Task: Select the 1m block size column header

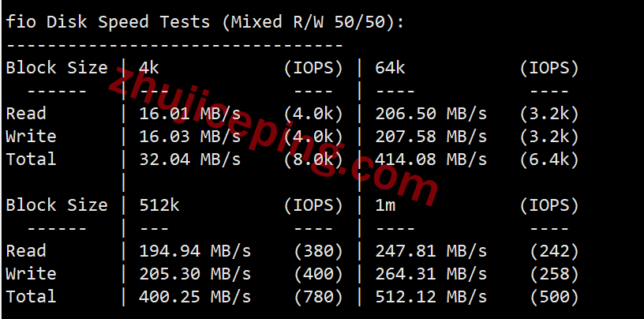Action: tap(385, 205)
